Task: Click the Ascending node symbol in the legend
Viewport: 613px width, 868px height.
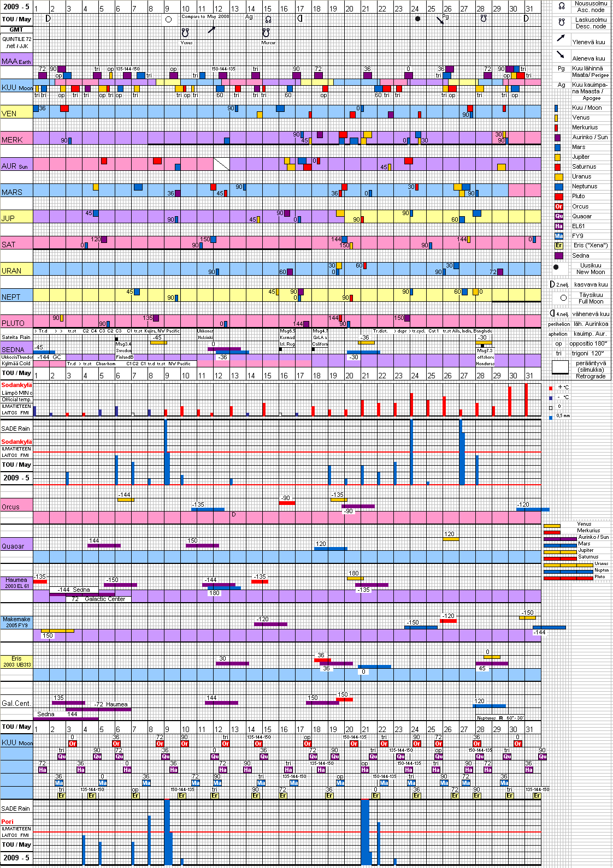Action: 561,6
